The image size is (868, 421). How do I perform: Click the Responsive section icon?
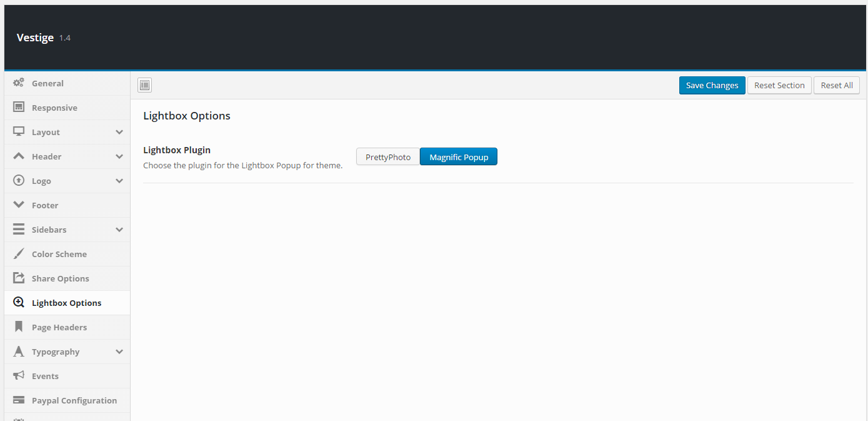click(19, 107)
